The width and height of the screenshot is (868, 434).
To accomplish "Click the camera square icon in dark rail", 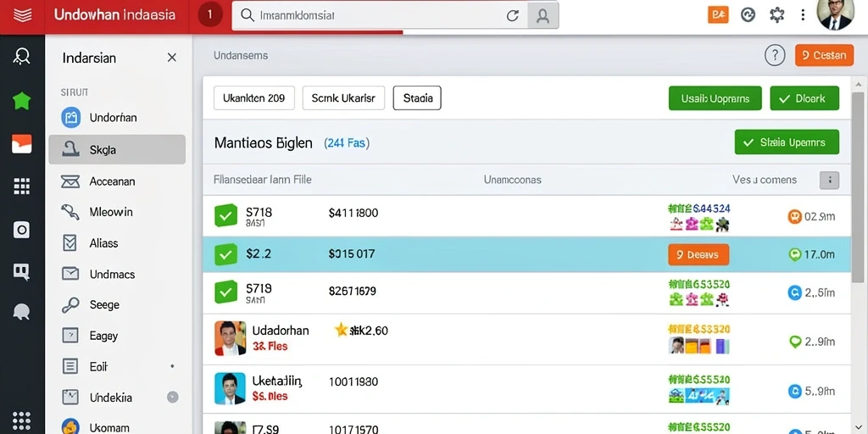I will [x=21, y=229].
